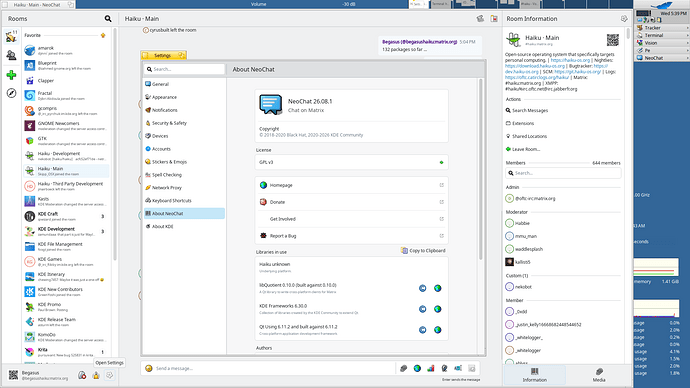Image resolution: width=690 pixels, height=388 pixels.
Task: Open Keyboard Shortcuts settings page
Action: [184, 201]
